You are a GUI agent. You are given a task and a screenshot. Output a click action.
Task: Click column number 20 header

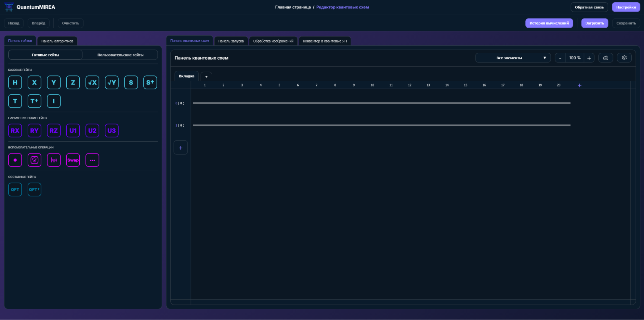point(559,85)
